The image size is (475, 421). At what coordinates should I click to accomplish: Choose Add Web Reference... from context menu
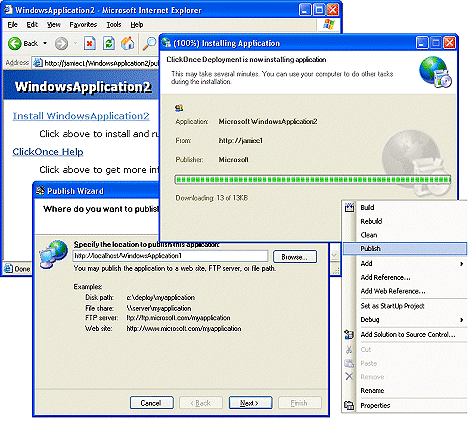tap(405, 291)
